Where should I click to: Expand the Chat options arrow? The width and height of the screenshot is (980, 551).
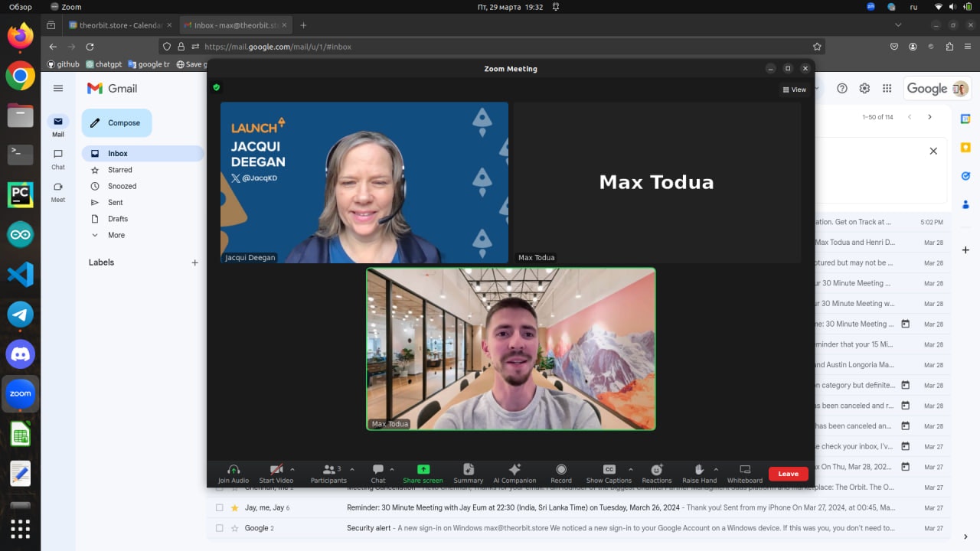392,469
